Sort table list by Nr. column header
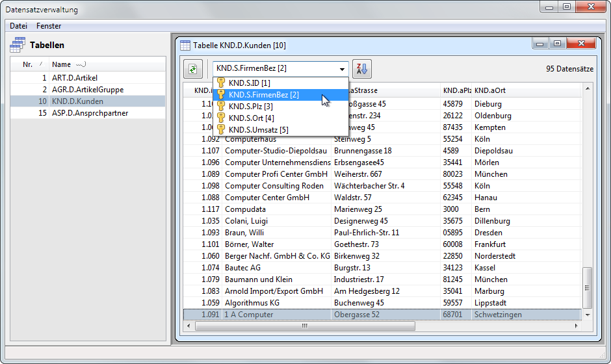 [x=28, y=64]
